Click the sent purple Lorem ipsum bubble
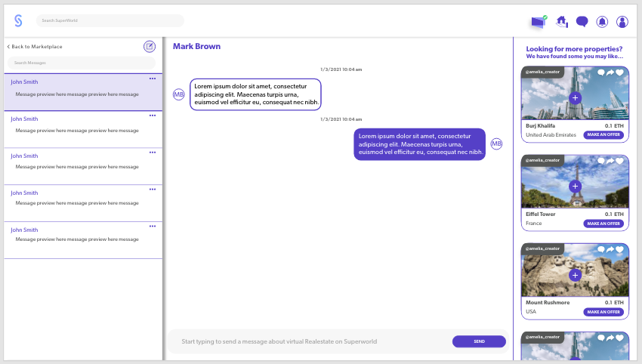The image size is (642, 364). pyautogui.click(x=420, y=144)
